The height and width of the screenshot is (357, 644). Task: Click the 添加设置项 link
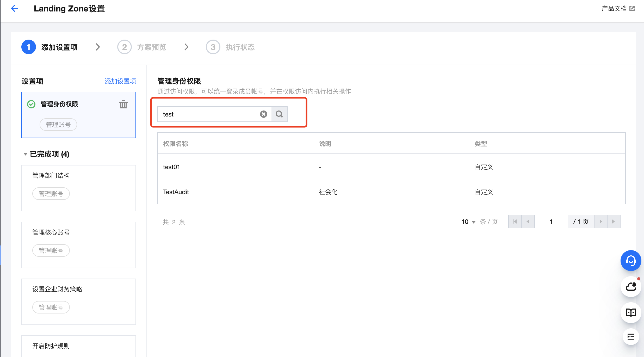[120, 81]
